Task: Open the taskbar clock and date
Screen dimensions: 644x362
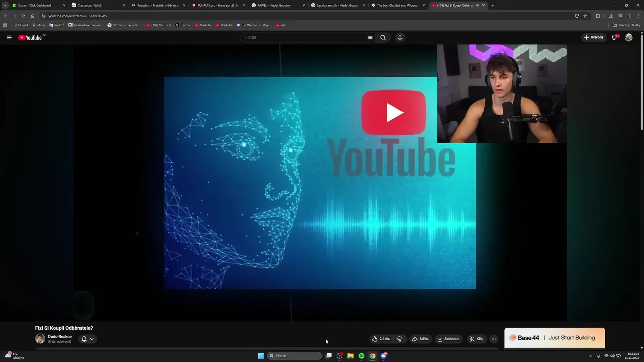Action: point(633,356)
